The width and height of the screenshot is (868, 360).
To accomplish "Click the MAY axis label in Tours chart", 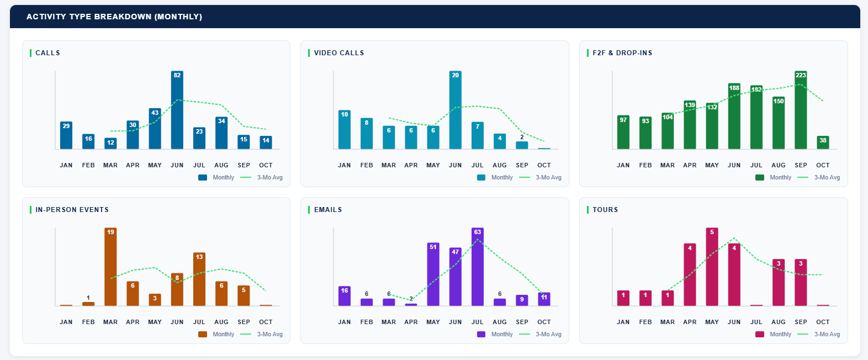I will [x=712, y=322].
